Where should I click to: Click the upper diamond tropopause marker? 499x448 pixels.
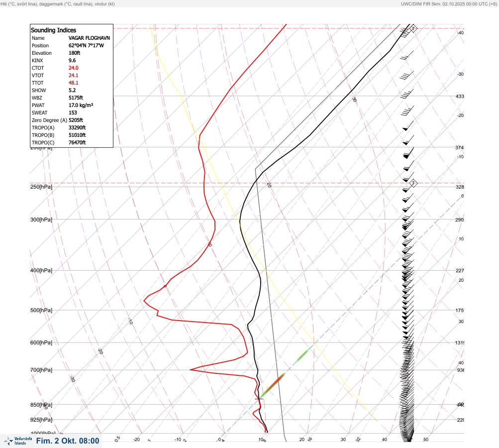point(413,28)
